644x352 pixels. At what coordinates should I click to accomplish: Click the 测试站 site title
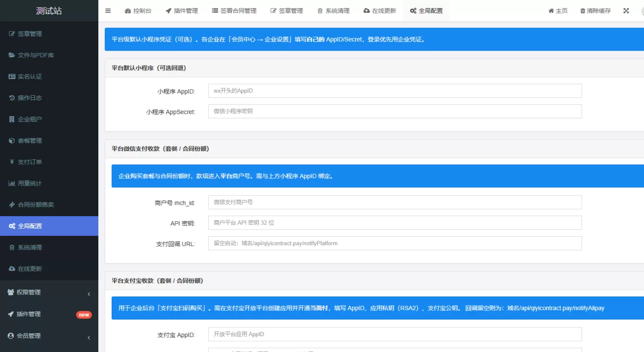(x=49, y=11)
